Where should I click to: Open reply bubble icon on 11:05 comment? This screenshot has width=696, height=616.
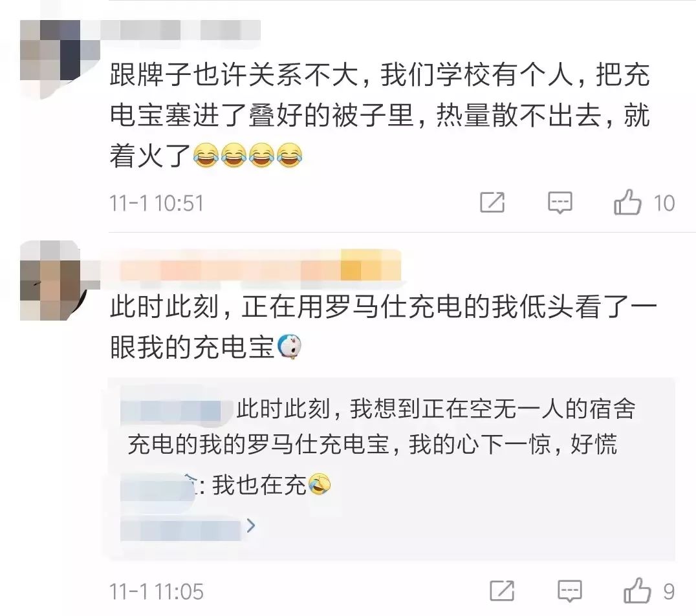(x=569, y=591)
